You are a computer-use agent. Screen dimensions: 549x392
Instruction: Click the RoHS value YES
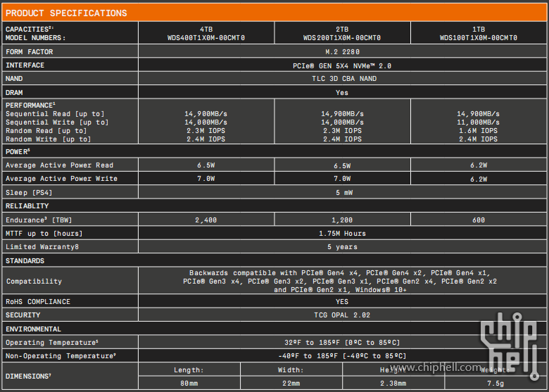click(342, 302)
